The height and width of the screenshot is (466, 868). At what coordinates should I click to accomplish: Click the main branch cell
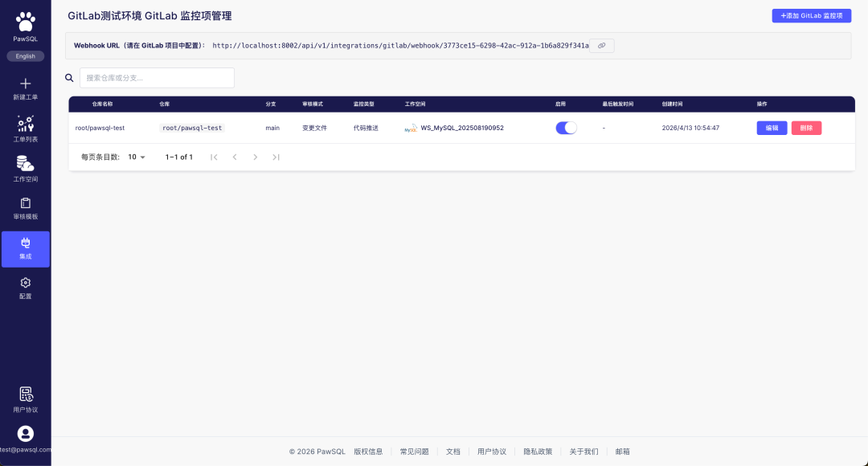(272, 128)
